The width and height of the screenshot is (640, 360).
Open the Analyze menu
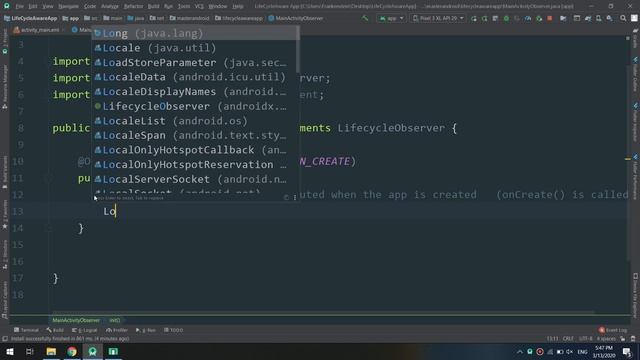(109, 6)
